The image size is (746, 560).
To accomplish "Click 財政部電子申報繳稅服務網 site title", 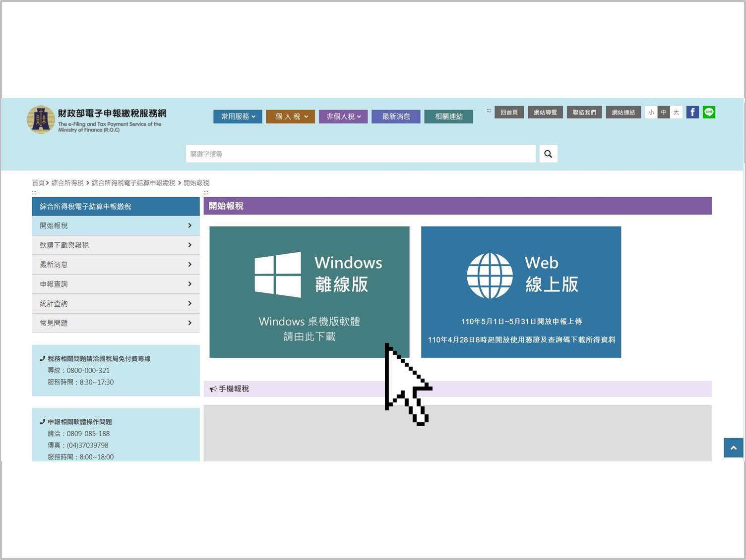I will pos(112,113).
